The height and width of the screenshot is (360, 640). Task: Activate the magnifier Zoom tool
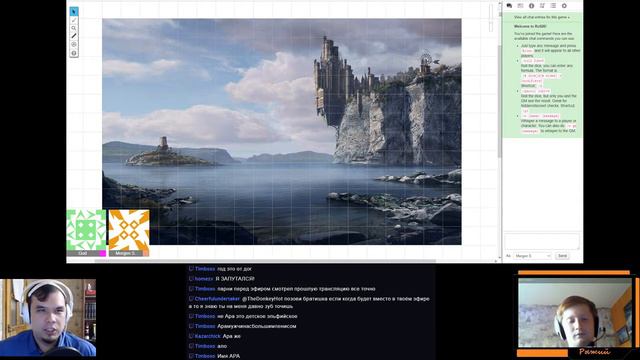pyautogui.click(x=74, y=28)
